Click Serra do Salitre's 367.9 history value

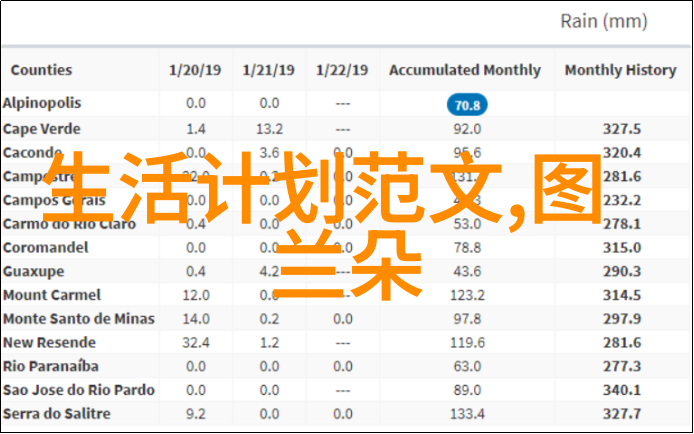[x=622, y=413]
